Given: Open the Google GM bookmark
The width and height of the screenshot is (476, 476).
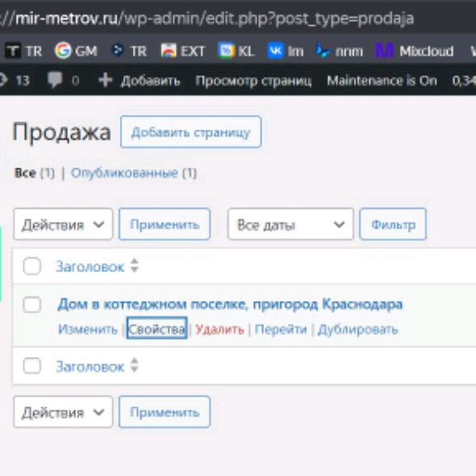Looking at the screenshot, I should tap(76, 51).
